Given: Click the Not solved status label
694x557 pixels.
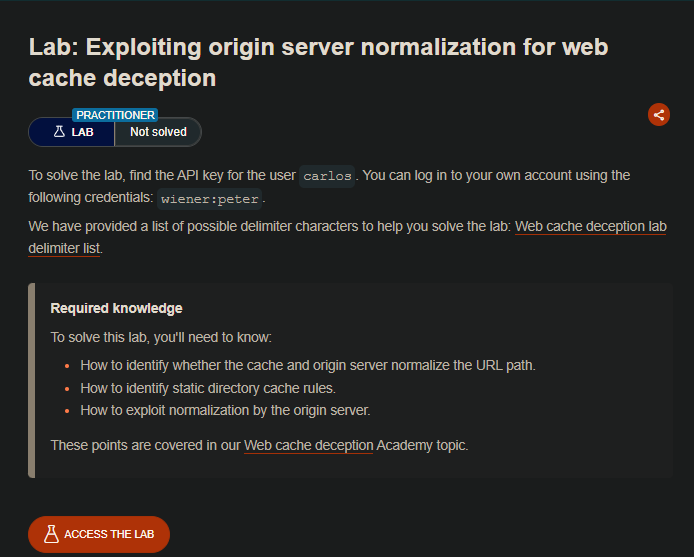Looking at the screenshot, I should (157, 131).
